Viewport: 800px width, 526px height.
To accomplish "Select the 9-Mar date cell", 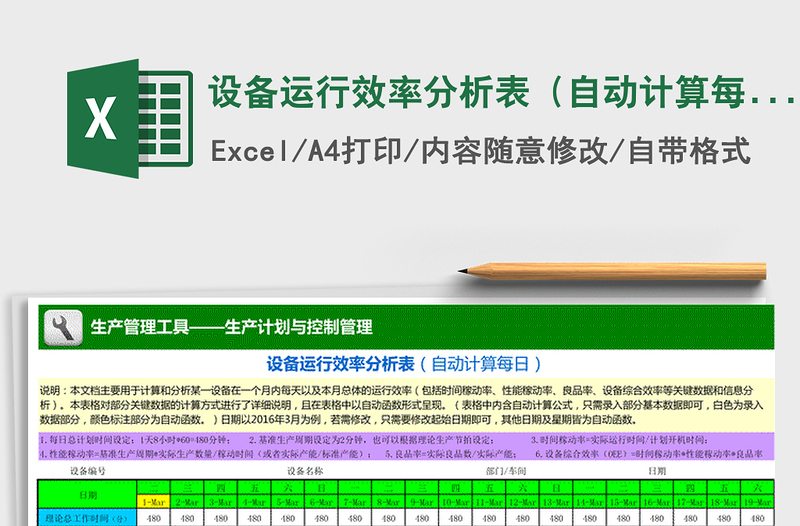I will click(x=422, y=503).
